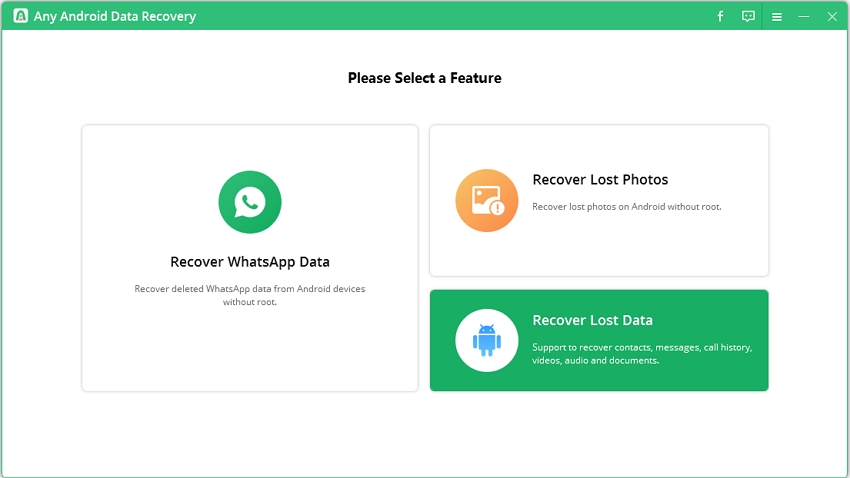Select the Recover Lost Data title
Image resolution: width=850 pixels, height=478 pixels.
593,320
